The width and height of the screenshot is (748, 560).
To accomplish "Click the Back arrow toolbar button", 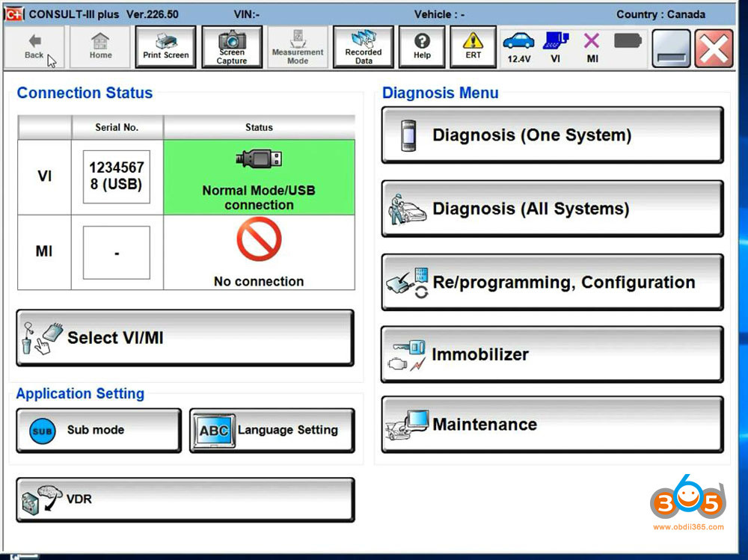I will 34,47.
